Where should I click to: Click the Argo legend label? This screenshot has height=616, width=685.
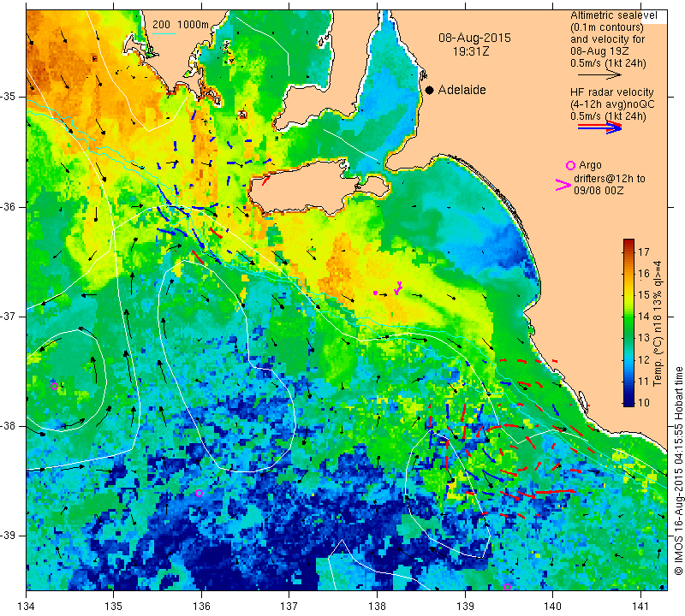pos(590,165)
